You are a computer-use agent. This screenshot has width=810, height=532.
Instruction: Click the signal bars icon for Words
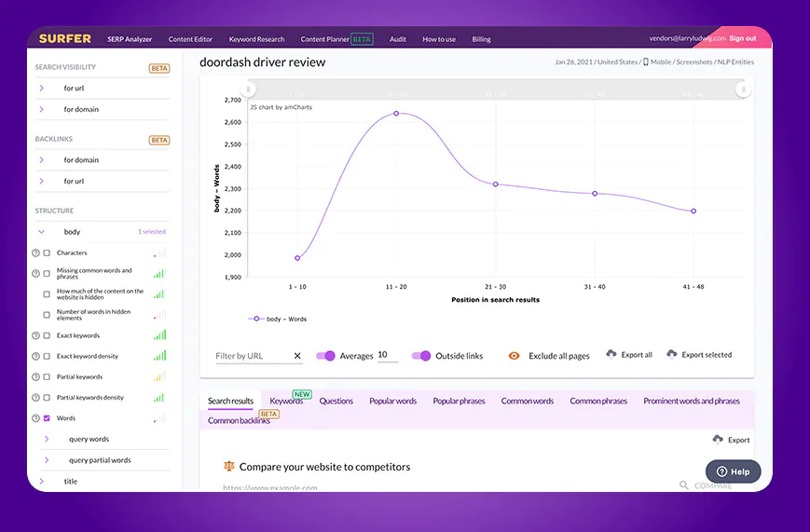tap(160, 417)
